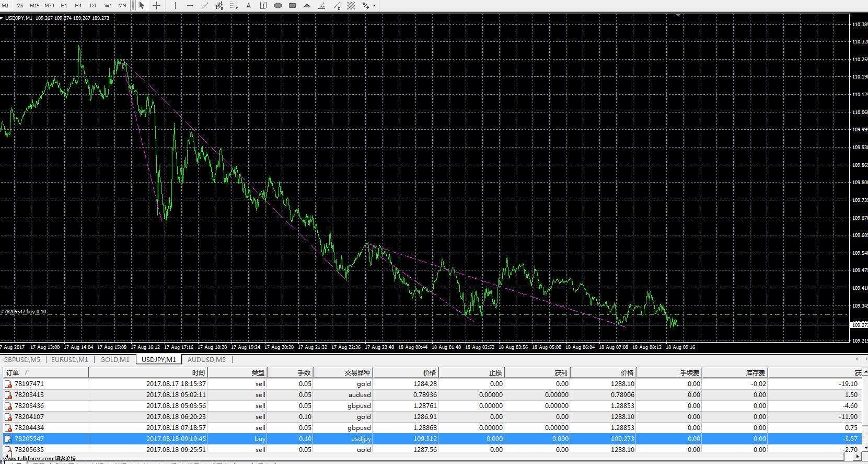Select the trendline by angle tool
The width and height of the screenshot is (868, 464).
pyautogui.click(x=322, y=6)
